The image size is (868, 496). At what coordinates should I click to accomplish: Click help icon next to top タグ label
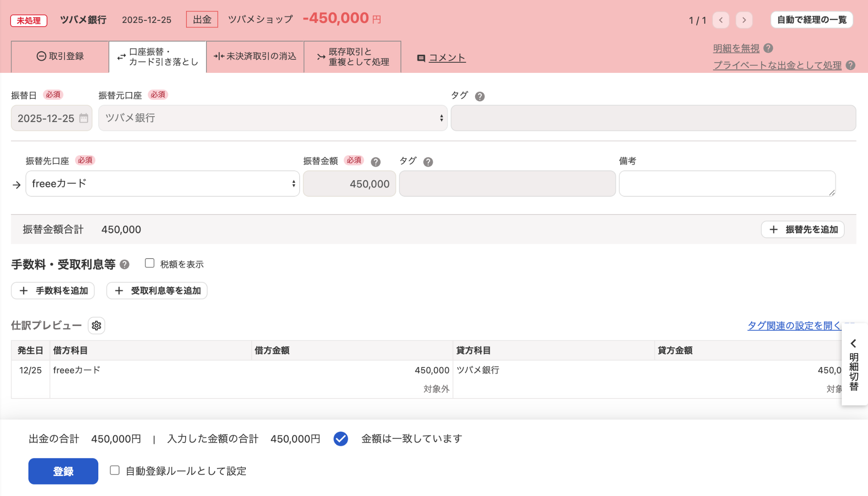coord(480,96)
